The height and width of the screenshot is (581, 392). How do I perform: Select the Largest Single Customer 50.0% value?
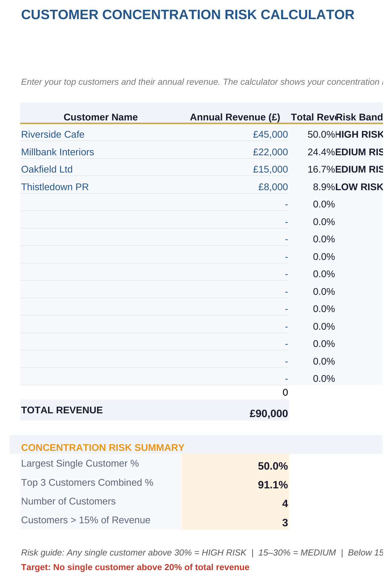pyautogui.click(x=235, y=466)
